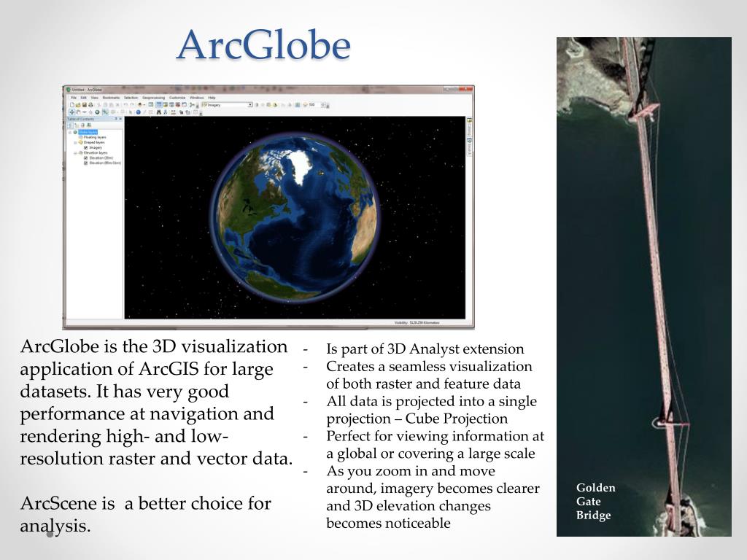Screen dimensions: 747x560
Task: Open the File menu
Action: coord(74,98)
